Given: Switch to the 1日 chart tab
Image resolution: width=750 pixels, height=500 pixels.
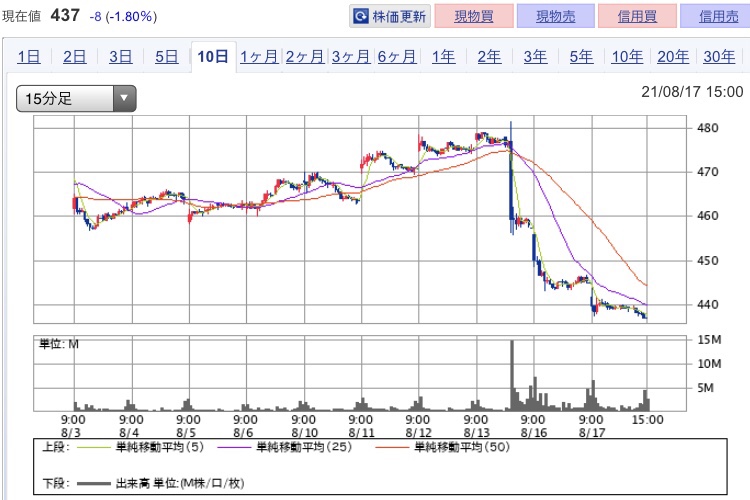Looking at the screenshot, I should click(29, 57).
